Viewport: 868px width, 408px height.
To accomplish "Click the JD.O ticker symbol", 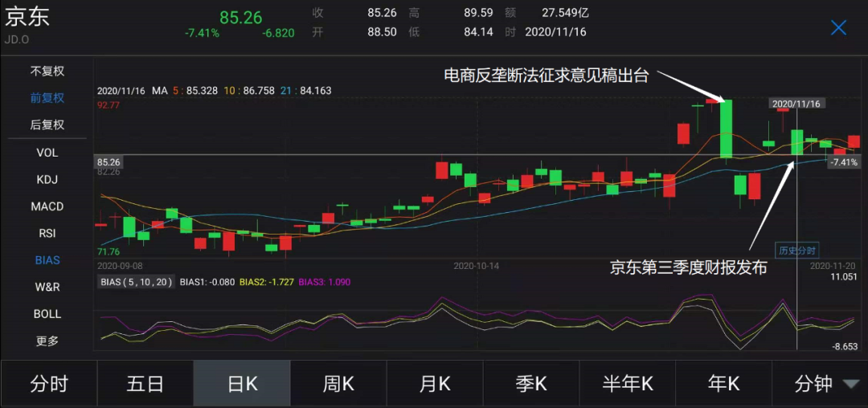I will [17, 39].
